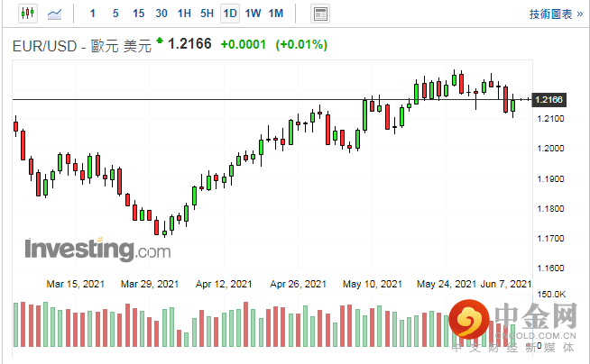This screenshot has width=590, height=364.
Task: Click the May 10, 2021 date marker
Action: (x=372, y=284)
